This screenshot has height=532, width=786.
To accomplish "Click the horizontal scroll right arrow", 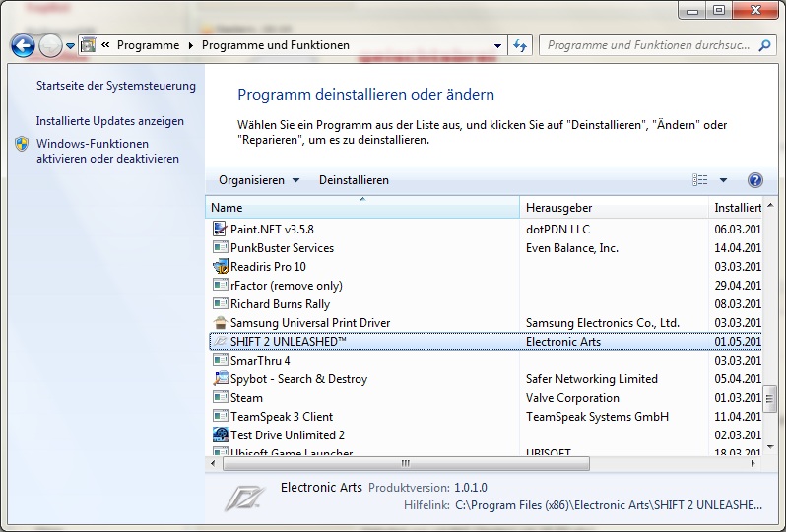I will 753,463.
